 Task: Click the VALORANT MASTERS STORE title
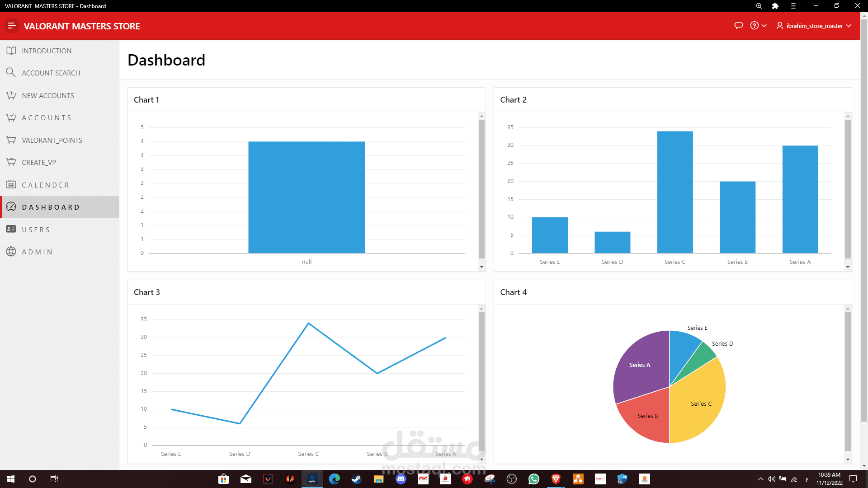click(x=82, y=26)
